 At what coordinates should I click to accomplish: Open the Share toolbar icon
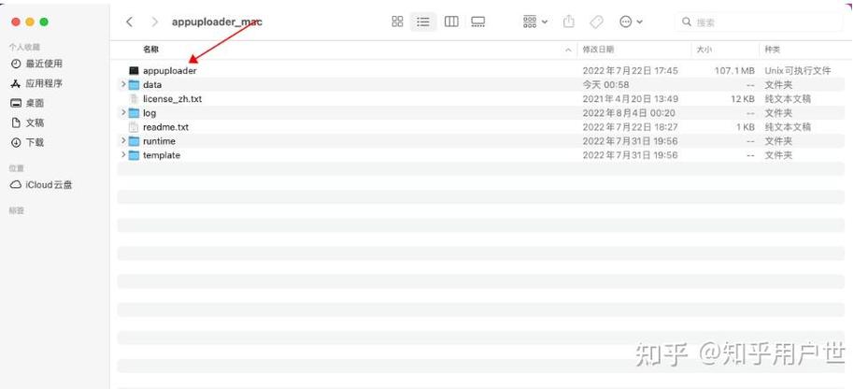pyautogui.click(x=568, y=22)
